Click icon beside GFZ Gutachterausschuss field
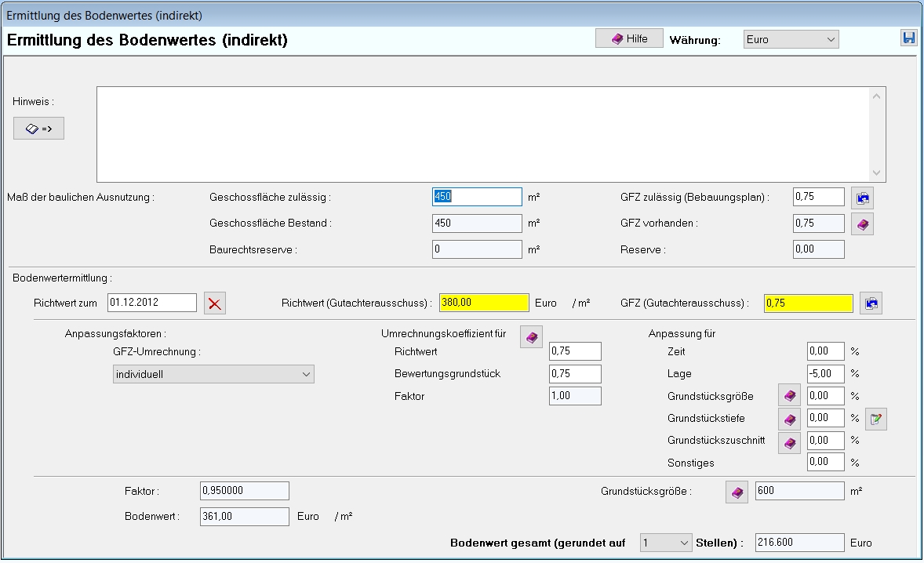The height and width of the screenshot is (563, 924). pos(871,303)
